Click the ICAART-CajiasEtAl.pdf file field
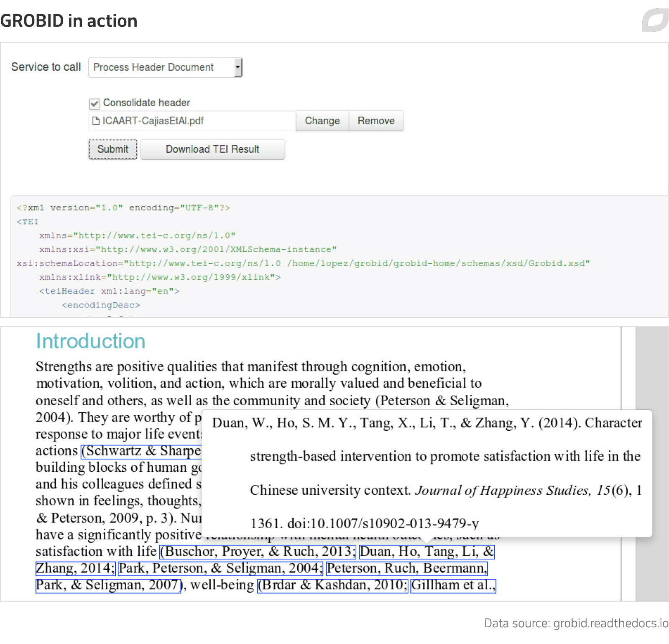Screen dimensions: 669x644 pyautogui.click(x=192, y=121)
